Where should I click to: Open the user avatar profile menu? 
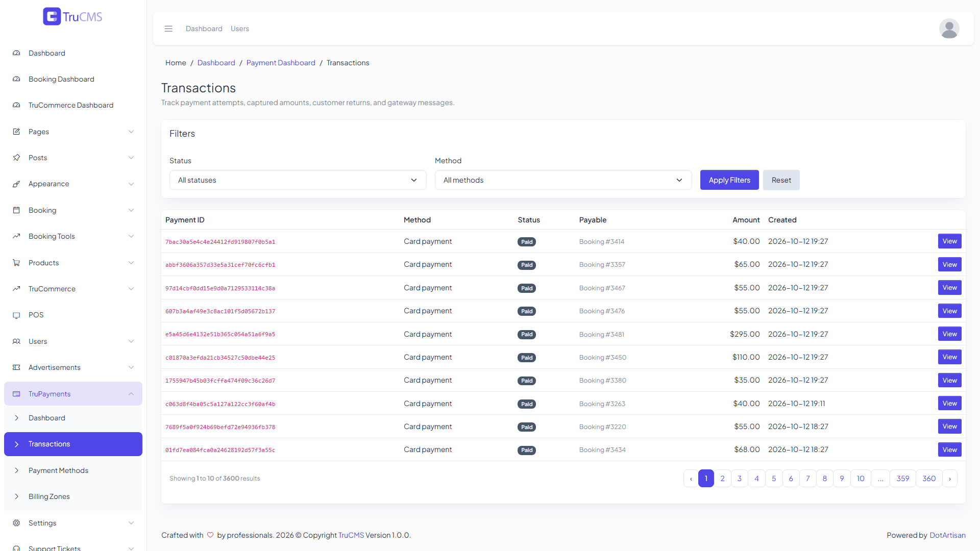[x=949, y=29]
